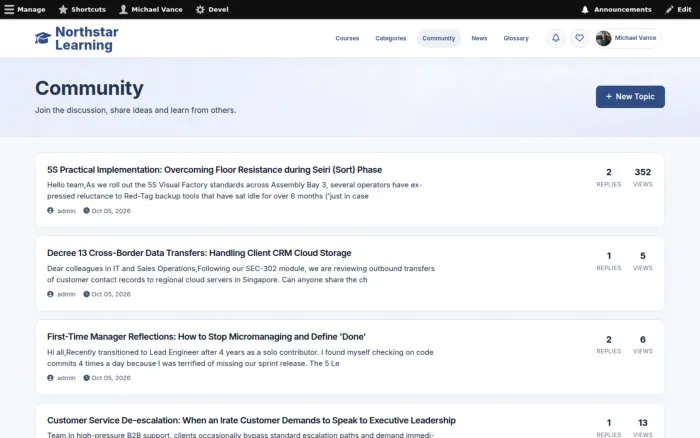Click the Edit pencil in the toolbar

click(678, 9)
